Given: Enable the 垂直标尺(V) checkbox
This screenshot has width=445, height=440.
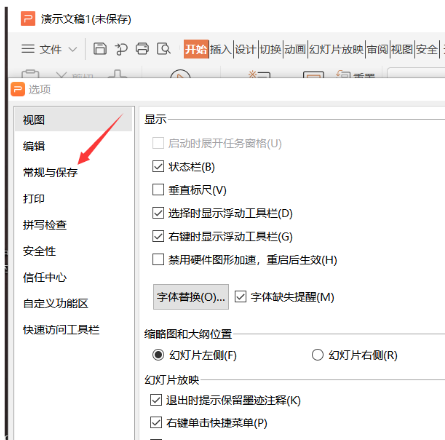Looking at the screenshot, I should 158,190.
